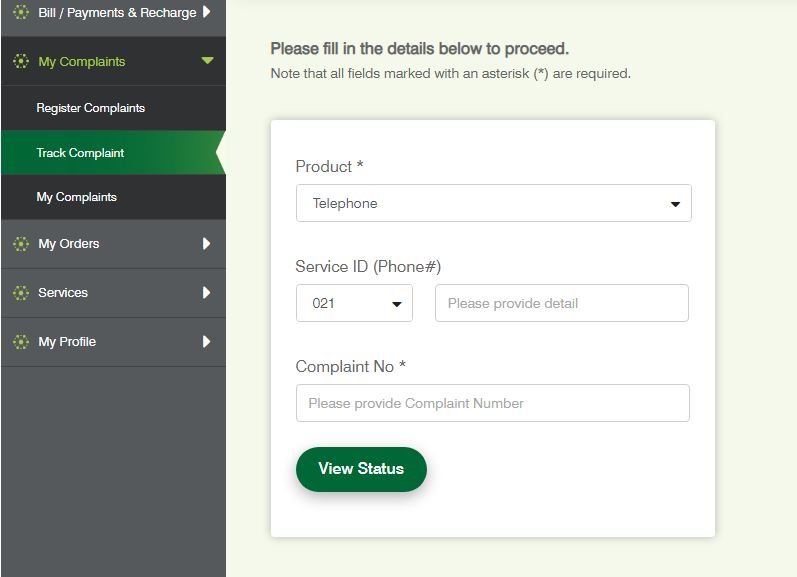Click the View Status button

pos(361,469)
